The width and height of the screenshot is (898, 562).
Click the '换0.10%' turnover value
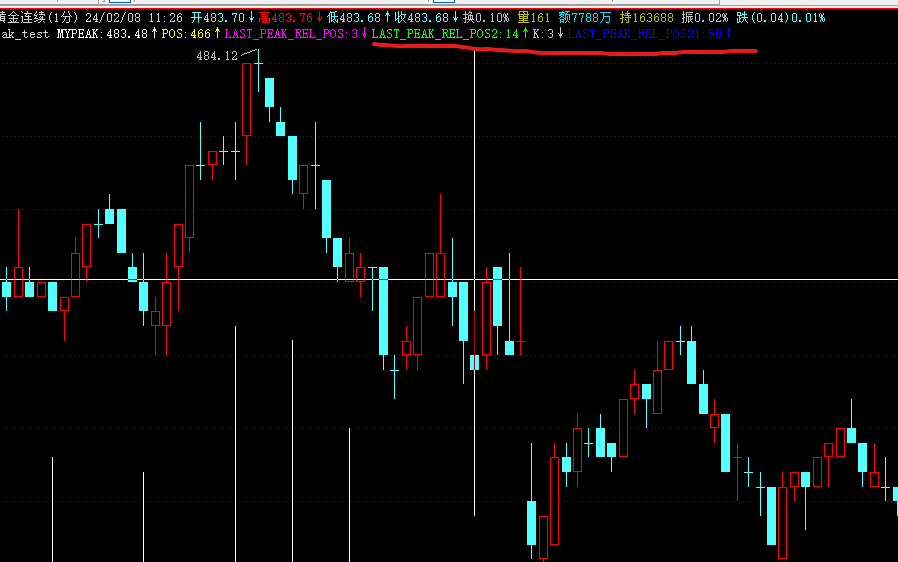tap(486, 18)
